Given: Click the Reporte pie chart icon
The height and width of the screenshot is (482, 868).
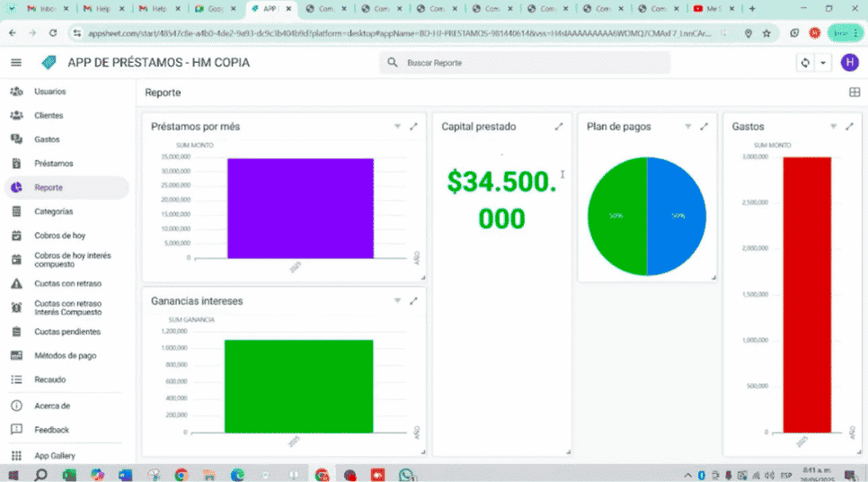Looking at the screenshot, I should click(16, 187).
